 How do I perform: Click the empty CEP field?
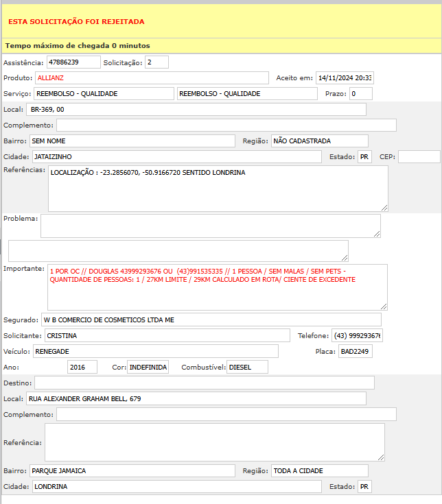[419, 157]
